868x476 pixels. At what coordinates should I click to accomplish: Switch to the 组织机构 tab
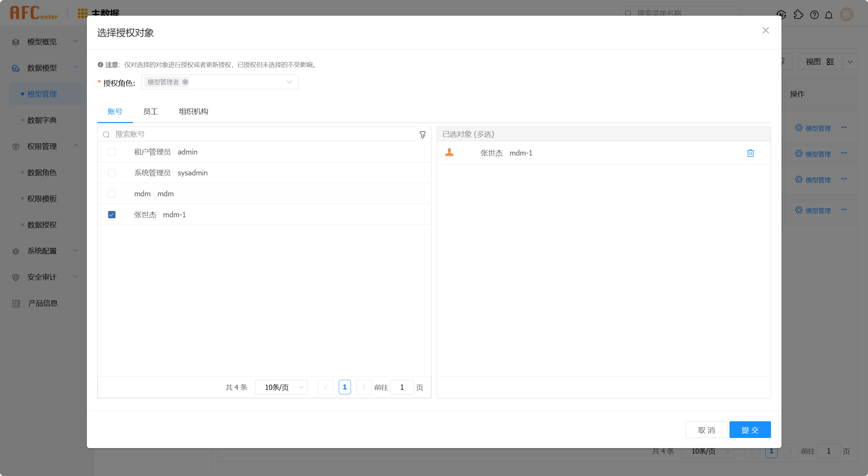click(x=194, y=112)
